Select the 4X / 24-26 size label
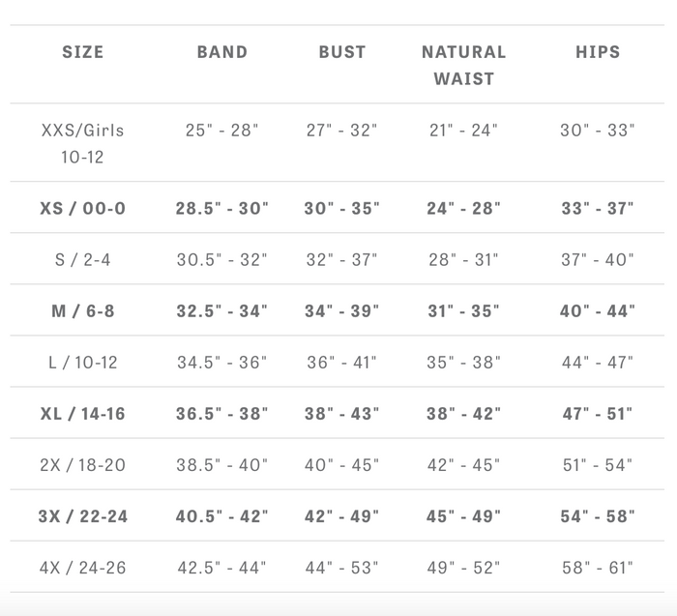This screenshot has width=677, height=616. tap(82, 568)
